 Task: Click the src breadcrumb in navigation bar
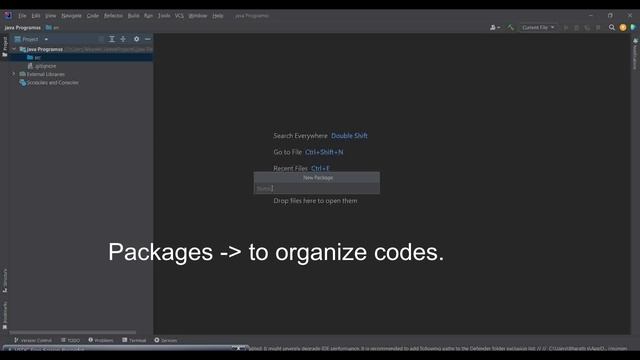click(53, 27)
